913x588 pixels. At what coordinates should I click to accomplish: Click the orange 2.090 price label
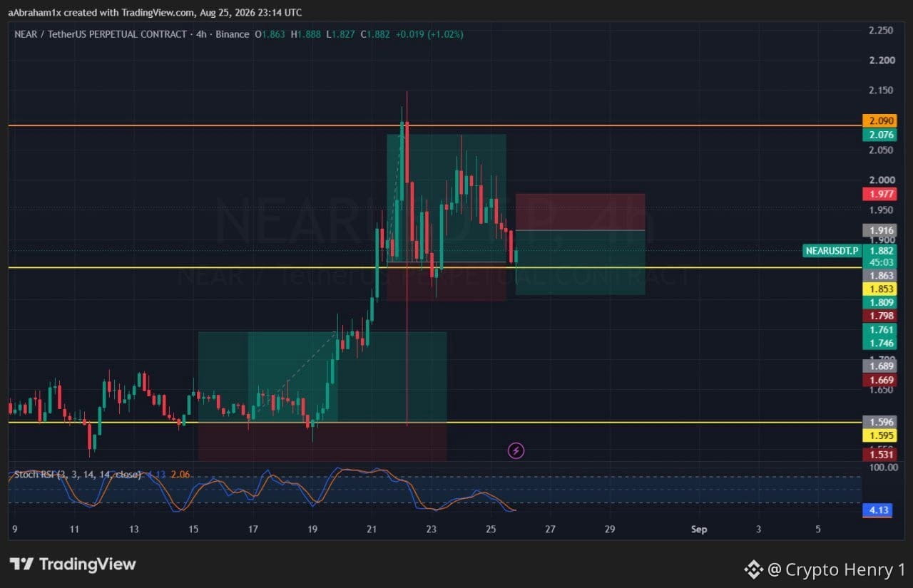[x=878, y=120]
